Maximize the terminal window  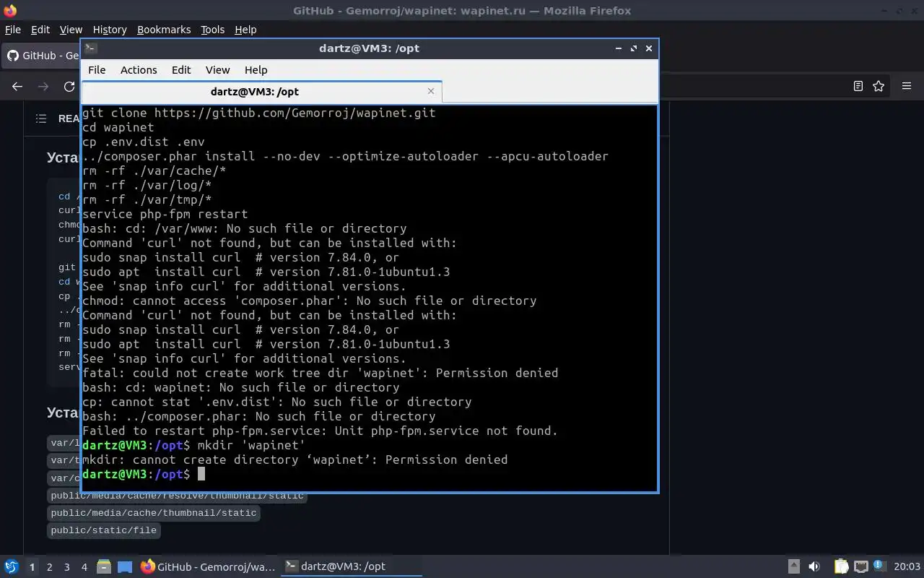tap(633, 48)
